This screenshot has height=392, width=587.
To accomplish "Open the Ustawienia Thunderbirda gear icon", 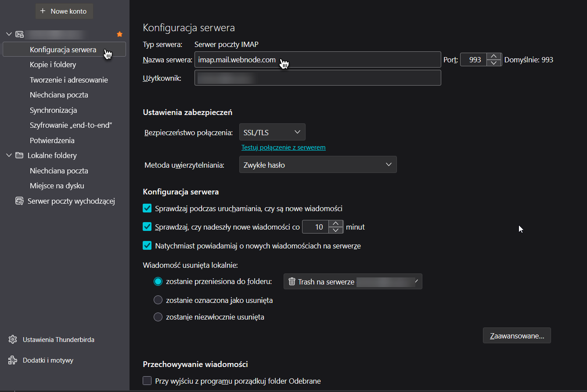I will pyautogui.click(x=13, y=340).
